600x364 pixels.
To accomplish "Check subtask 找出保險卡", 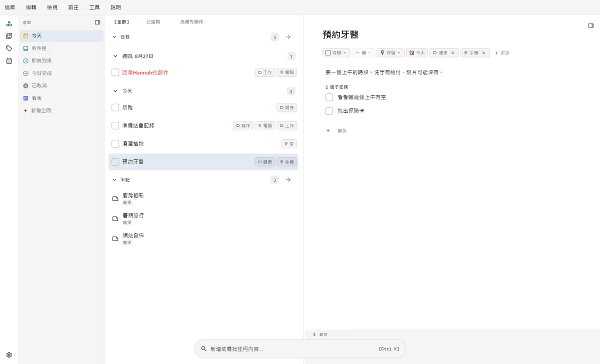I will [329, 111].
